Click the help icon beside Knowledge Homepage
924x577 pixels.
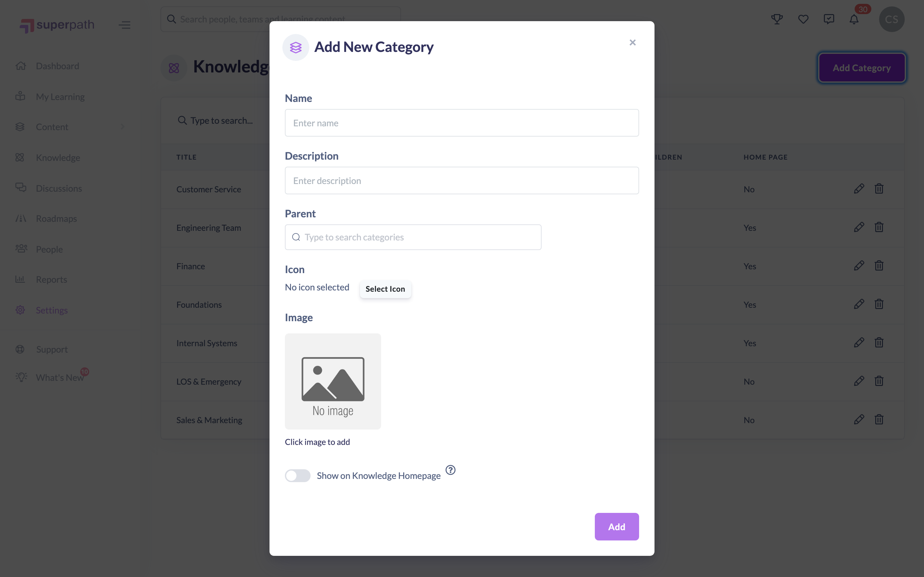450,470
